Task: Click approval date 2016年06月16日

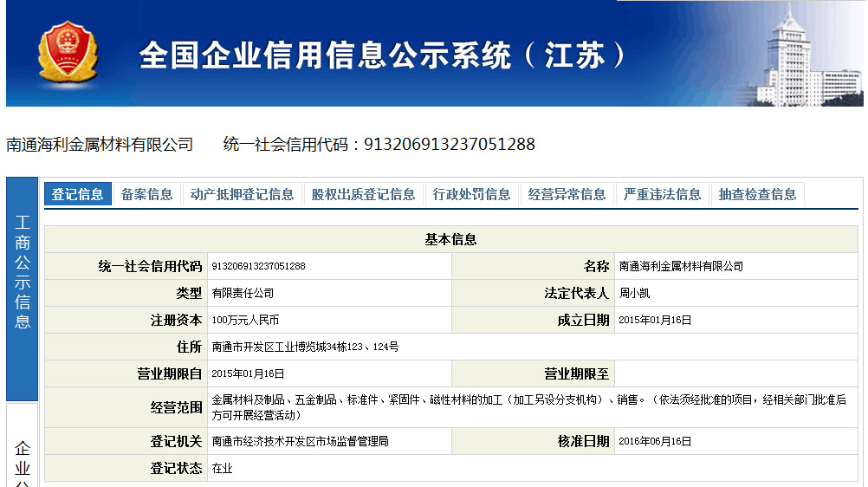Action: point(655,442)
